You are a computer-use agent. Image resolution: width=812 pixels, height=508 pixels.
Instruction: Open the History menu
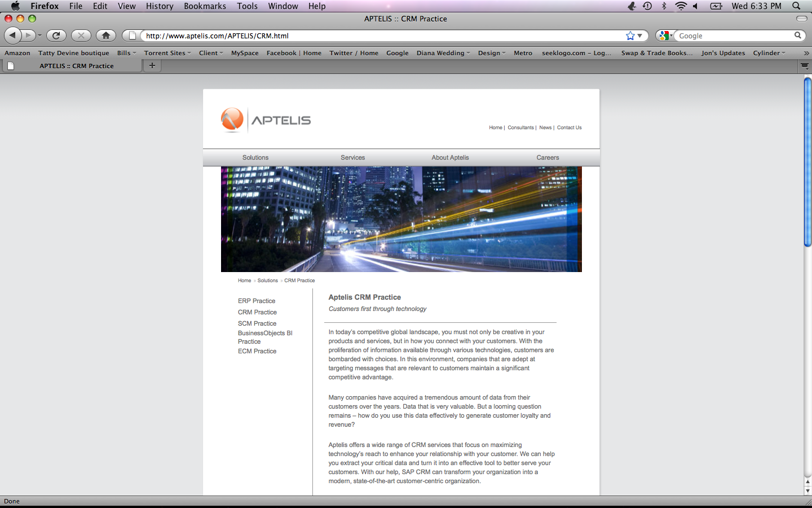click(160, 6)
